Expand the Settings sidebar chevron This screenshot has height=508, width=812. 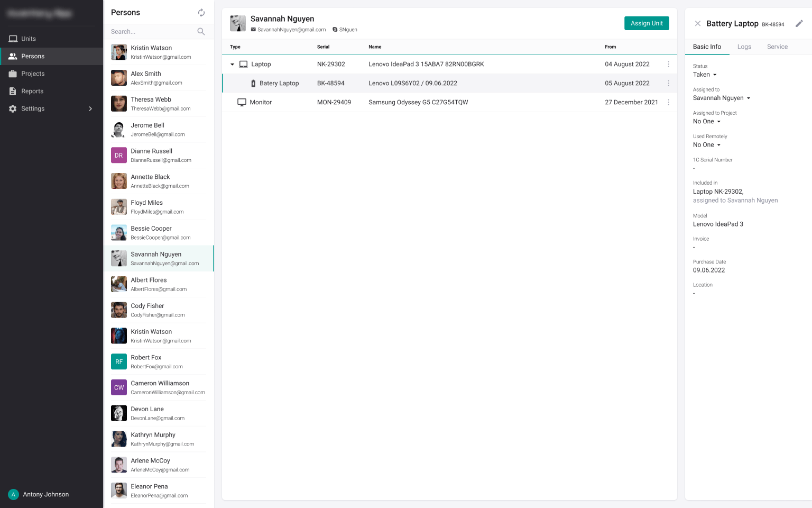tap(90, 108)
